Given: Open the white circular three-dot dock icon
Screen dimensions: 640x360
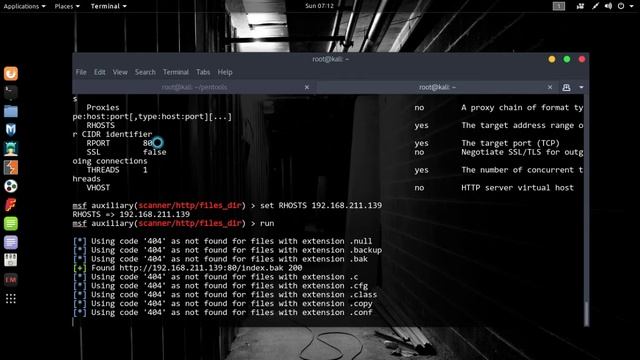Looking at the screenshot, I should tap(11, 186).
